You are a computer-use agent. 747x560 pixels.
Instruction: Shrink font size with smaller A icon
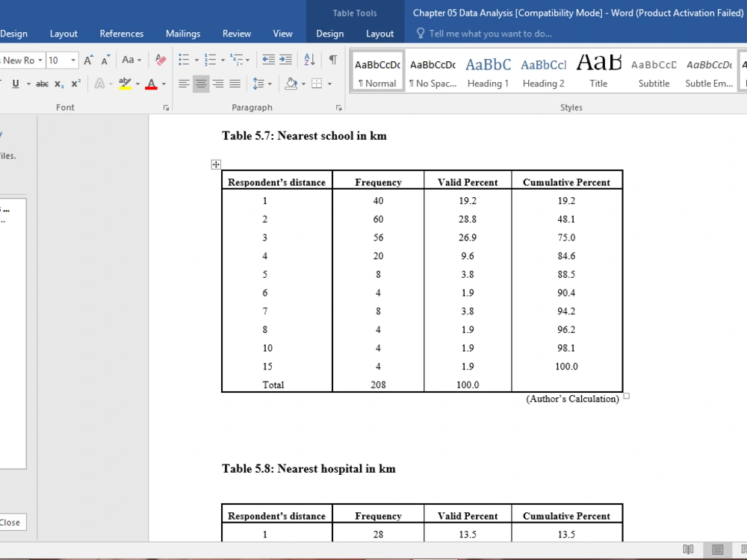pyautogui.click(x=105, y=60)
